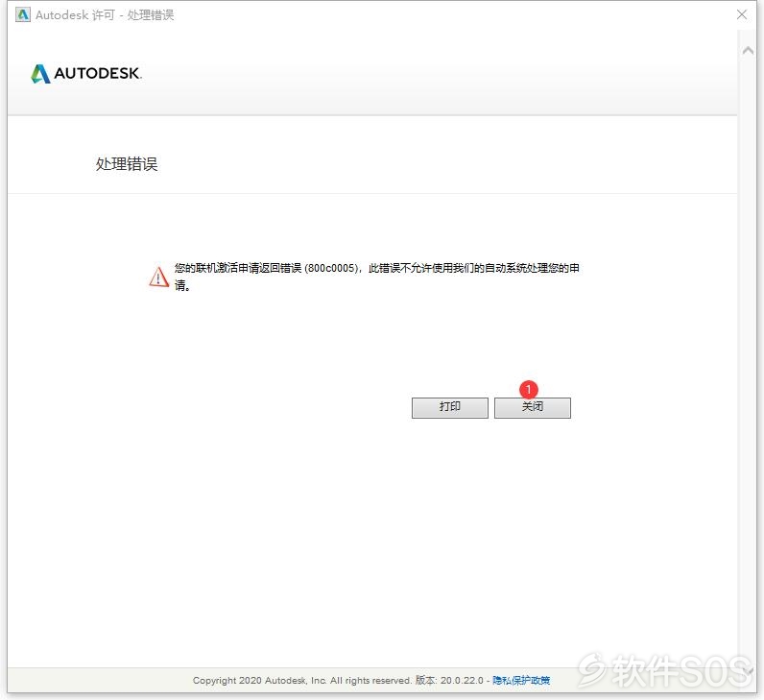
Task: Open the 隐私保护政策 link
Action: (x=521, y=680)
